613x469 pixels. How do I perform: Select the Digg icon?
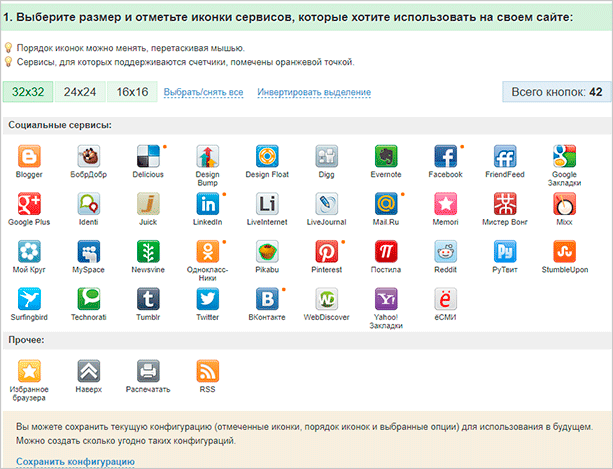click(326, 156)
